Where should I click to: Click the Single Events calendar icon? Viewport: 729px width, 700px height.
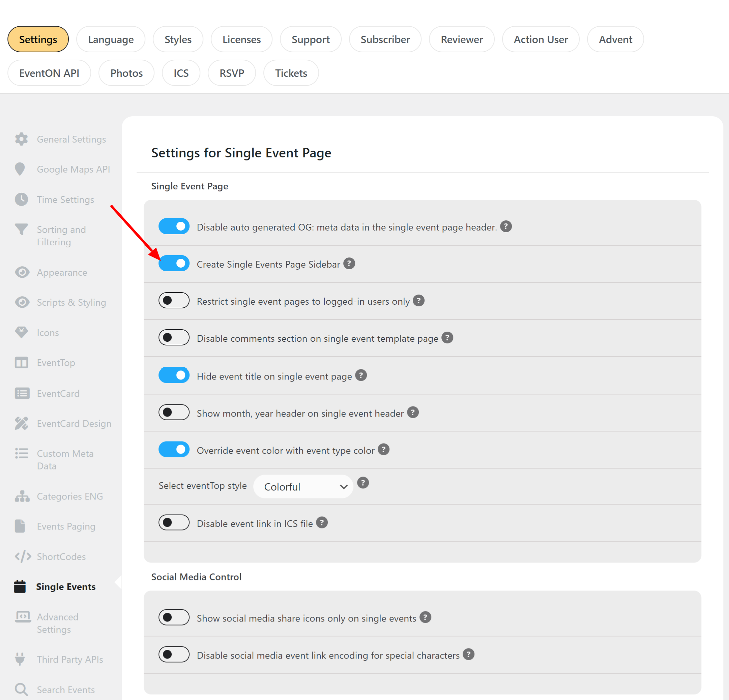[x=20, y=586]
